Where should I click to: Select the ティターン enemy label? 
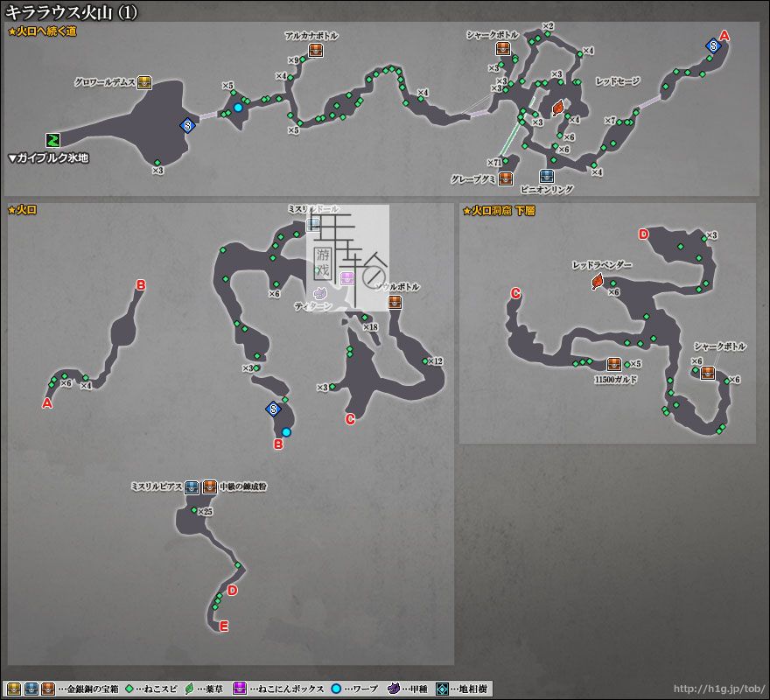click(313, 306)
